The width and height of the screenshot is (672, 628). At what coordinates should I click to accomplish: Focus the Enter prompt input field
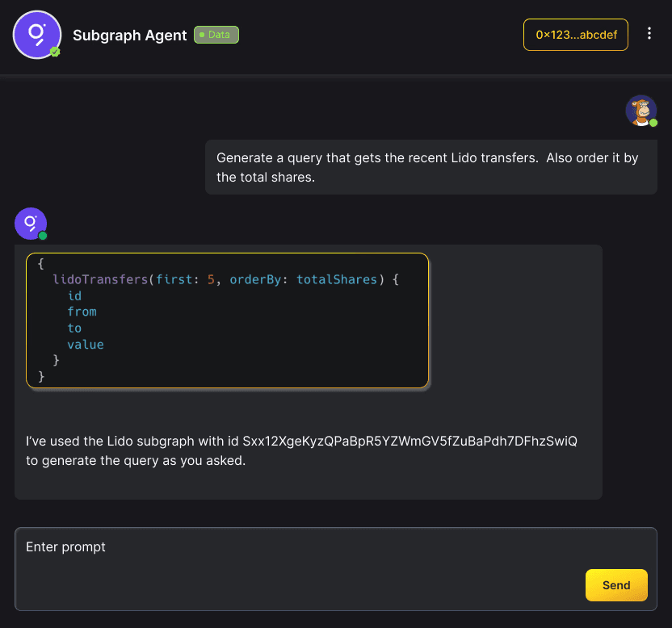(335, 569)
